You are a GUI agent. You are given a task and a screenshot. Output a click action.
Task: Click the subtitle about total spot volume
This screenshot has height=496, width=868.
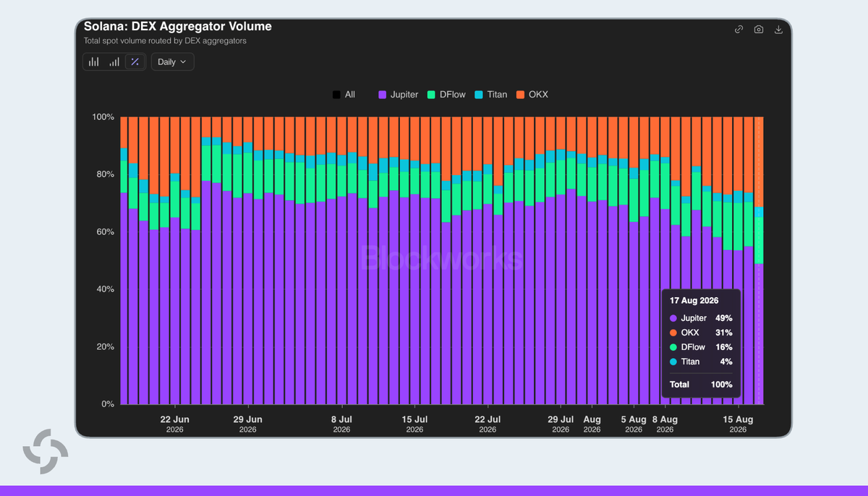[x=165, y=41]
